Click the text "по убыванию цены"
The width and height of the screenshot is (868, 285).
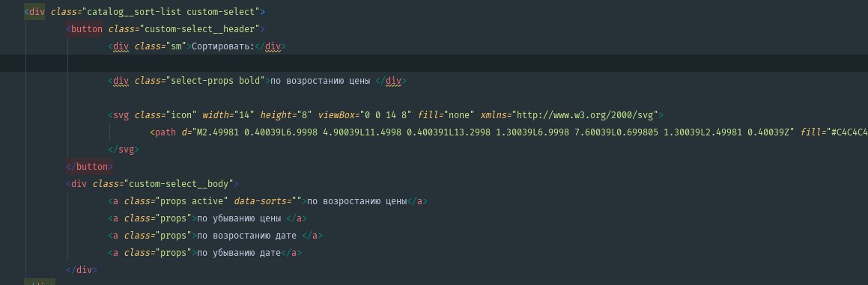click(x=239, y=218)
